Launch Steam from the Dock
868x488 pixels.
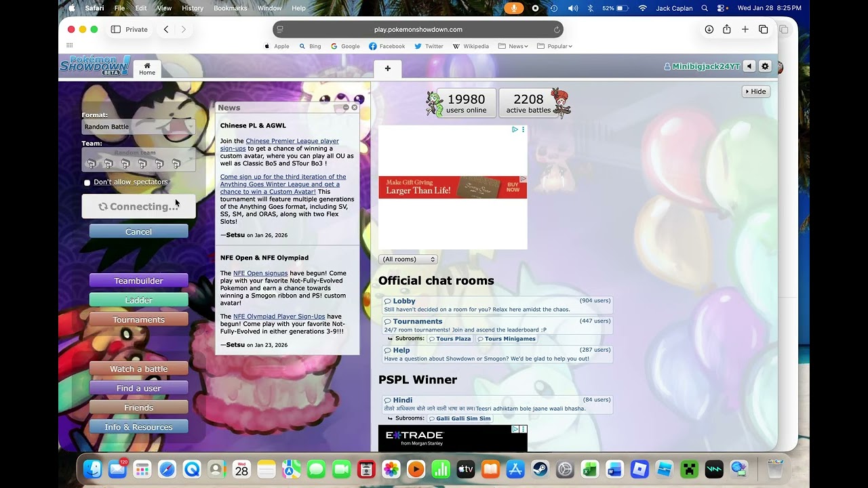540,469
